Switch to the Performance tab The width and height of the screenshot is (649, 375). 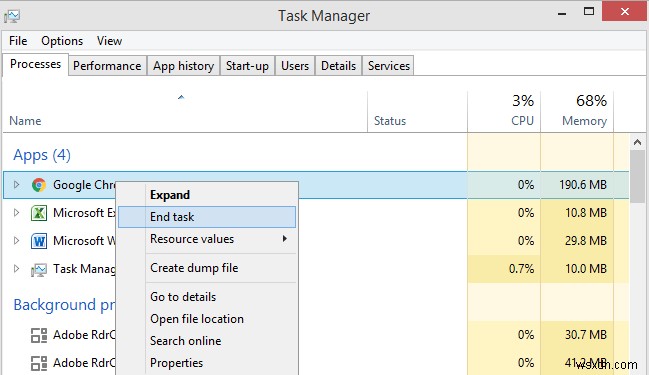point(107,66)
